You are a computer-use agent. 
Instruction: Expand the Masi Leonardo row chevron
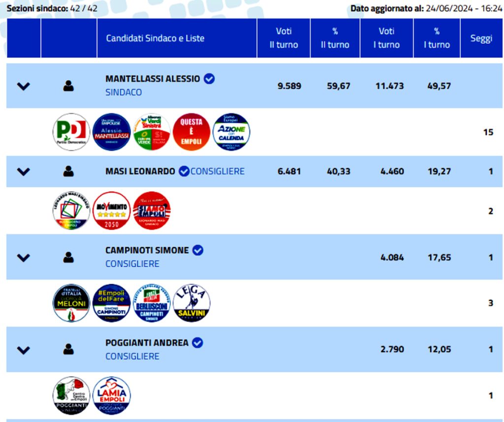(24, 172)
